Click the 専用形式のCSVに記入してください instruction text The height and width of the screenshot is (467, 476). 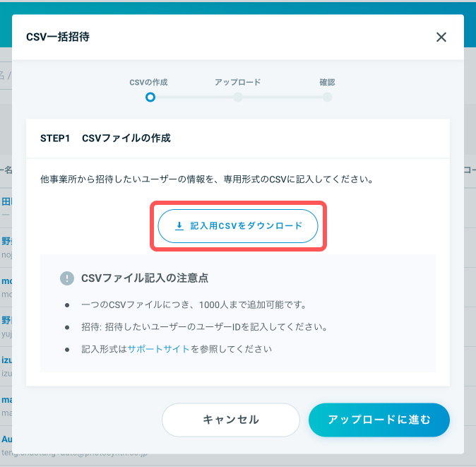coord(207,179)
